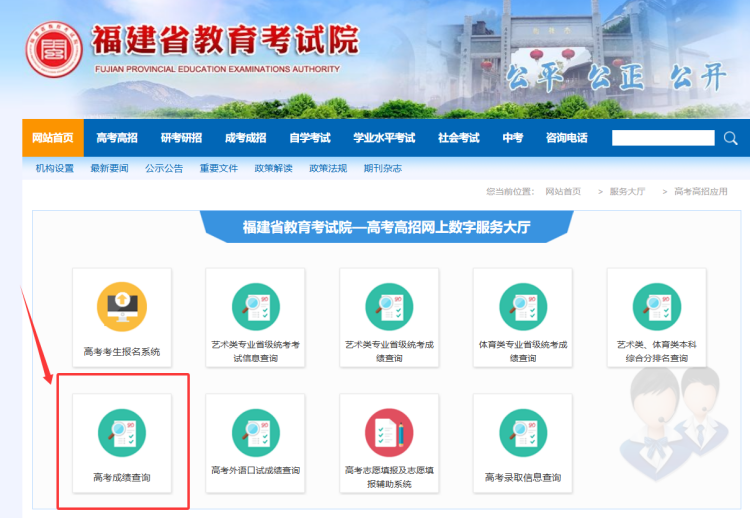The image size is (750, 518).
Task: Open the 学业水平考试 nav tab
Action: tap(384, 138)
